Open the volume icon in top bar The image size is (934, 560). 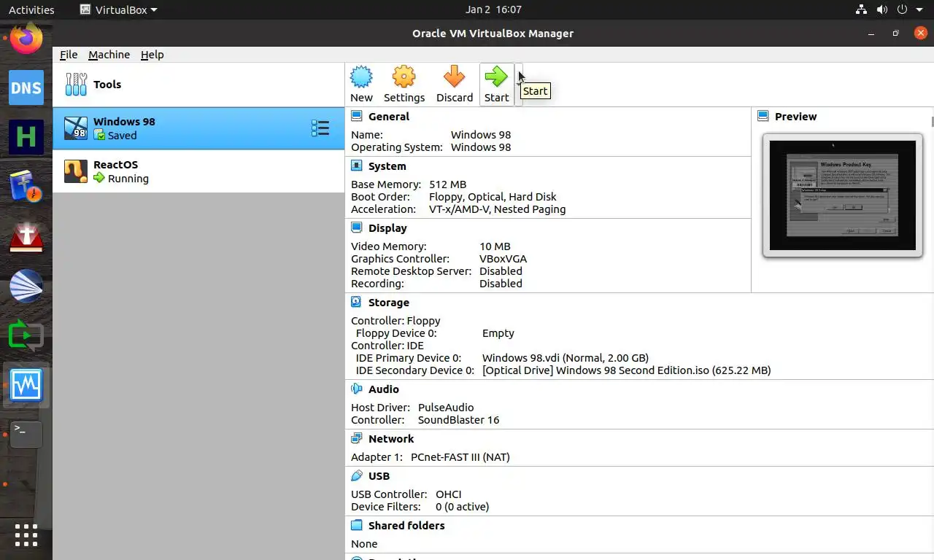point(881,9)
